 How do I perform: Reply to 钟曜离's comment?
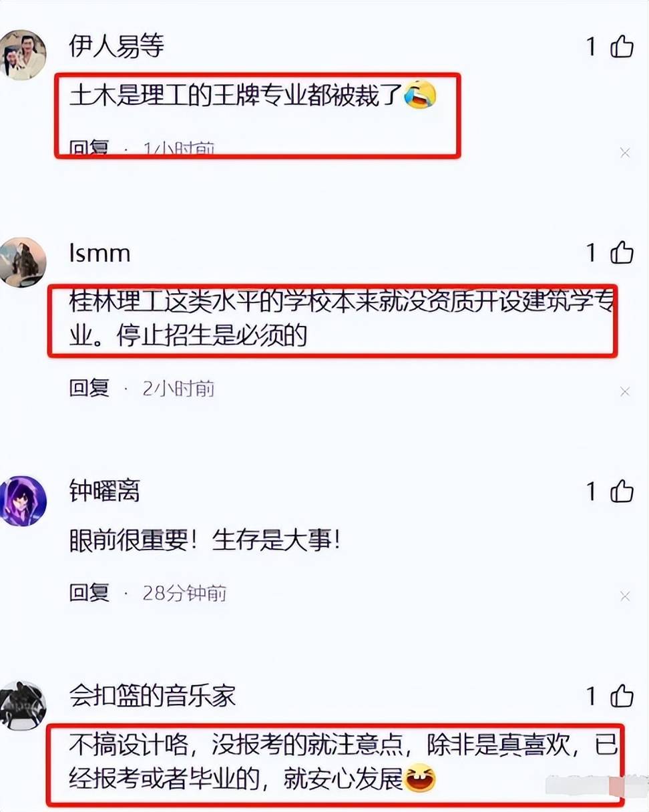click(x=89, y=592)
